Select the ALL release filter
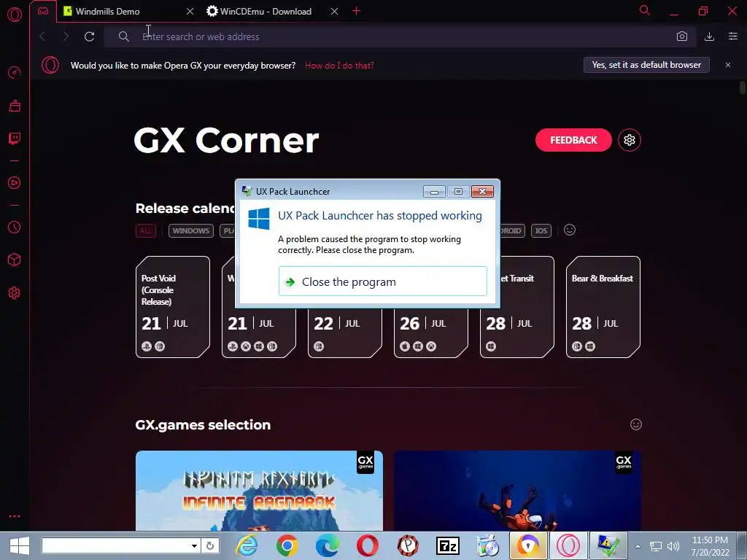 coord(146,230)
